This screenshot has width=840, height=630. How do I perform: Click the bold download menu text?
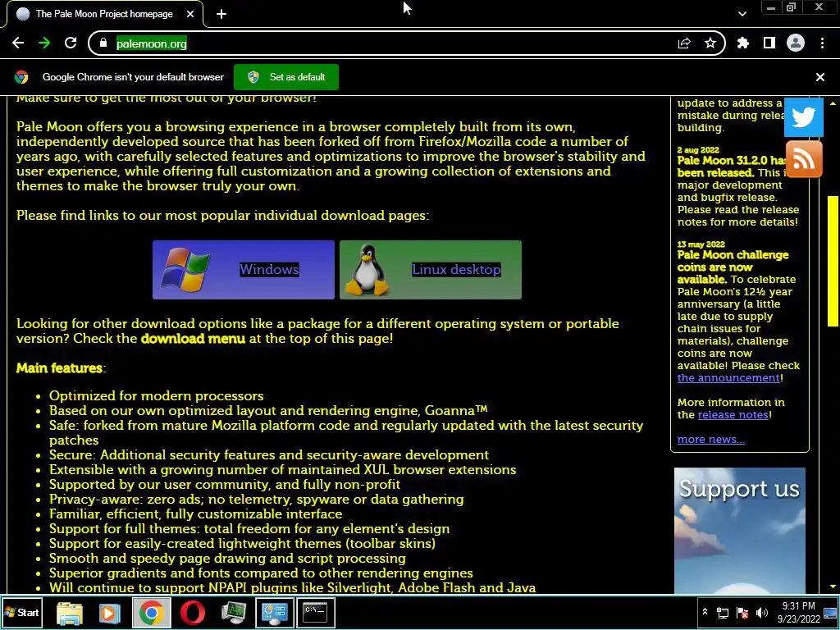pos(193,339)
